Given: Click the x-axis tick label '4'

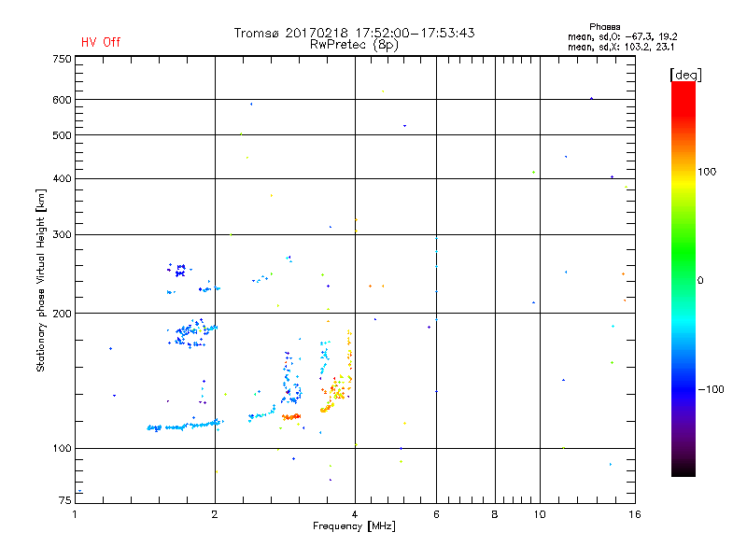Looking at the screenshot, I should coord(355,514).
